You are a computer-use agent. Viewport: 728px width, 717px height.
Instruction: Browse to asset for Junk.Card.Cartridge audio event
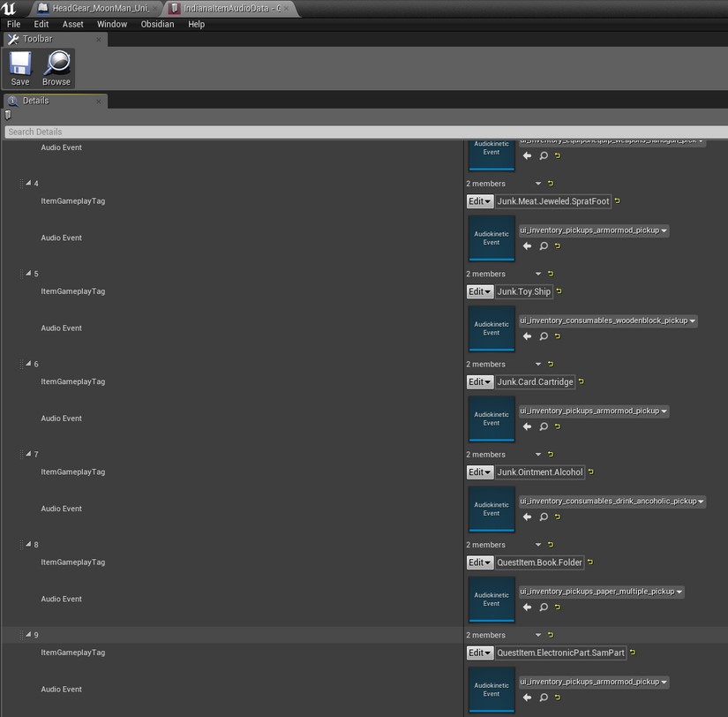(x=544, y=426)
